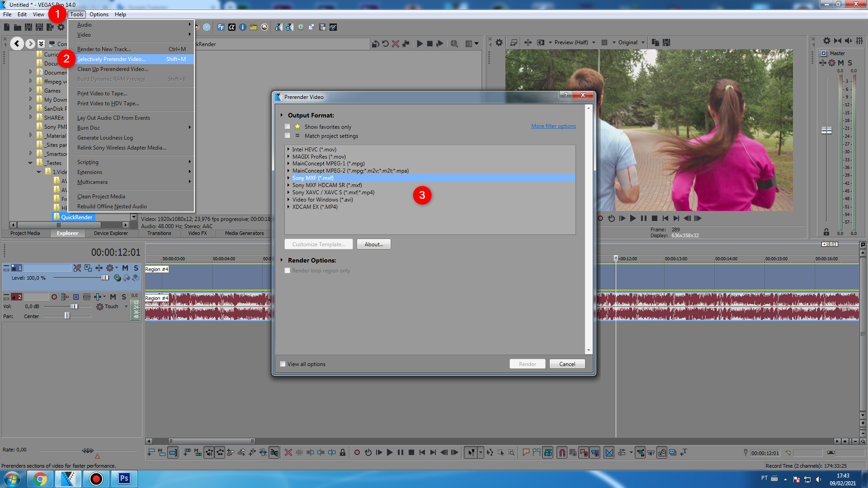Switch to the Transitions tab
This screenshot has width=868, height=488.
159,233
